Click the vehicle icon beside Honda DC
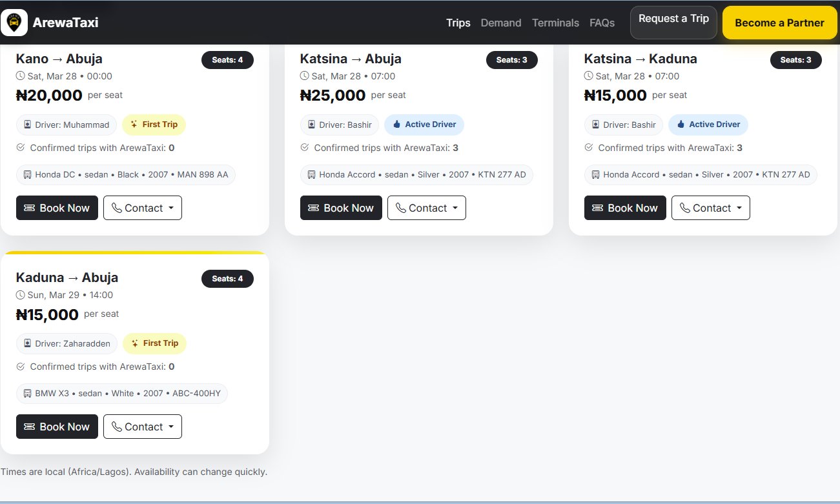The width and height of the screenshot is (840, 504). point(28,175)
